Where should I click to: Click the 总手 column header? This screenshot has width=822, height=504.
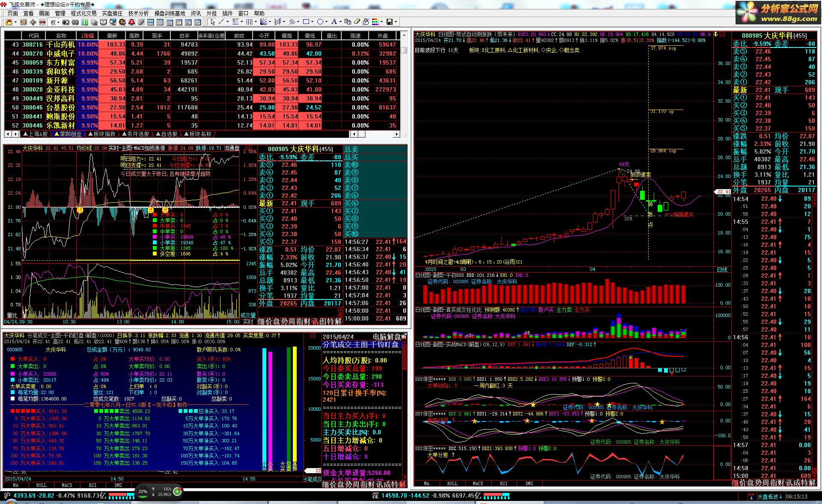[x=185, y=36]
